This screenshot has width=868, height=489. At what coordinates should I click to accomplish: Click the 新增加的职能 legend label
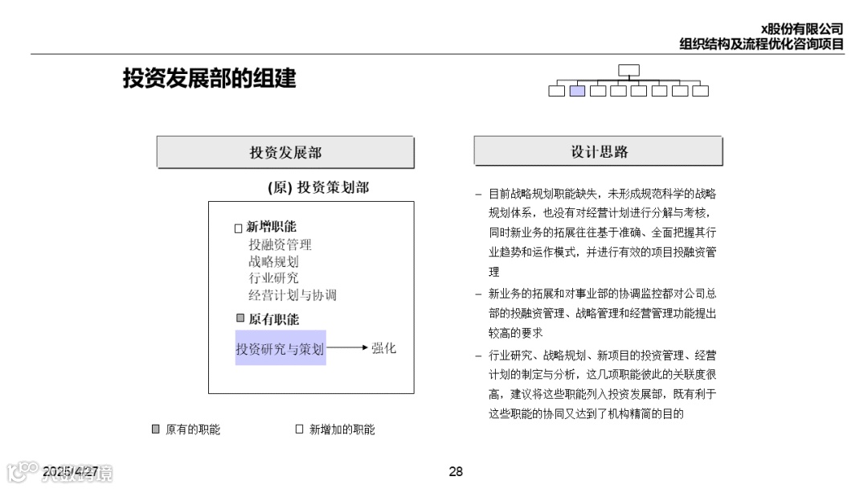(342, 429)
